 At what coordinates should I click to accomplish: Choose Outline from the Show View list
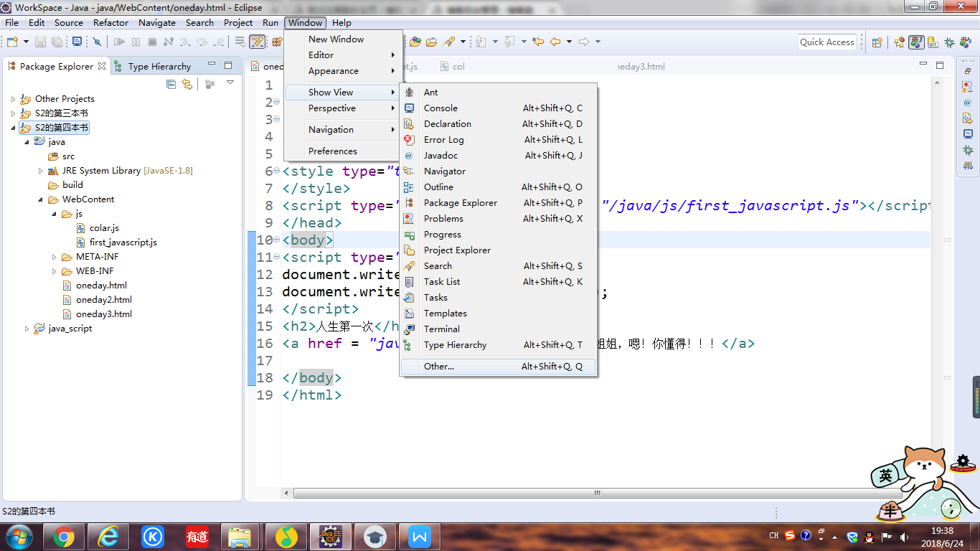click(498, 187)
